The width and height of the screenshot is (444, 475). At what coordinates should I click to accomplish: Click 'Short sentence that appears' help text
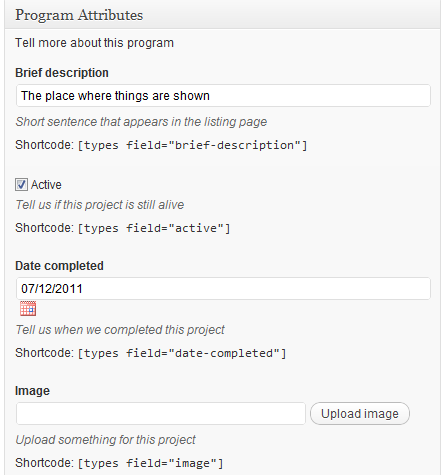pyautogui.click(x=141, y=122)
